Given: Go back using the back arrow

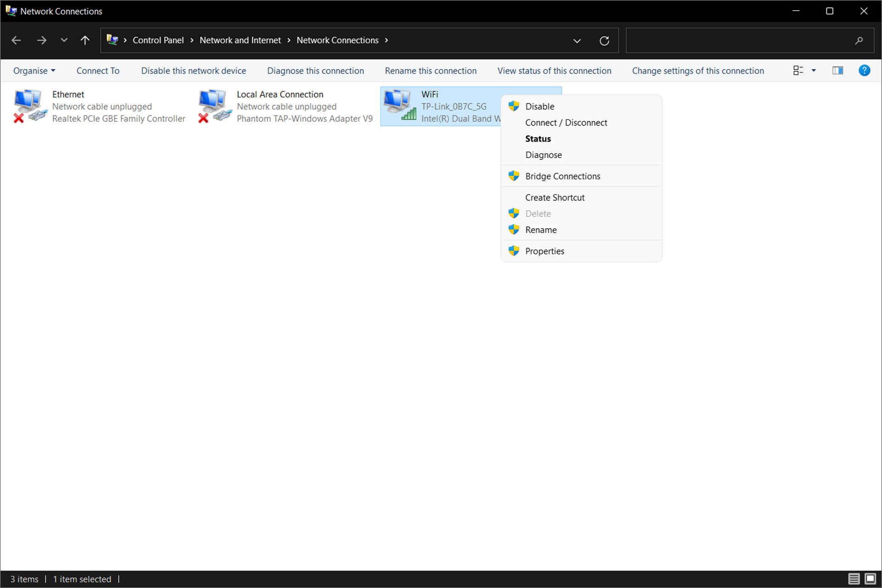Looking at the screenshot, I should click(16, 40).
